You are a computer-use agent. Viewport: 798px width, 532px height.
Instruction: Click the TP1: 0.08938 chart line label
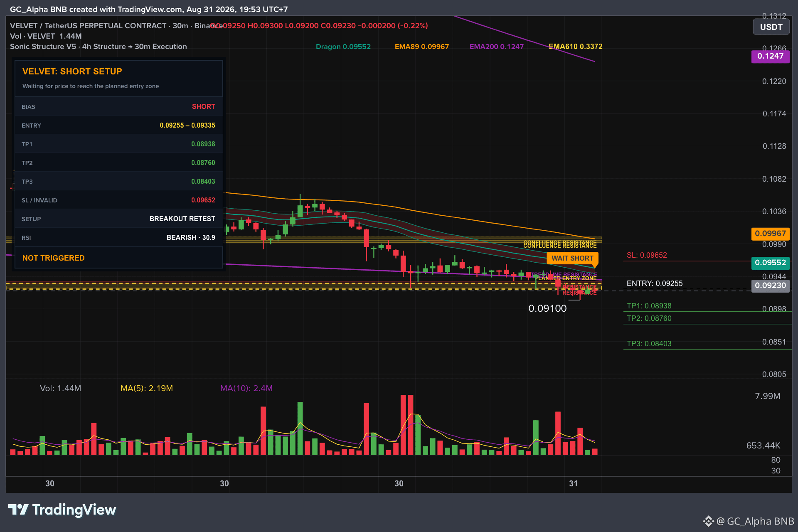pos(649,306)
